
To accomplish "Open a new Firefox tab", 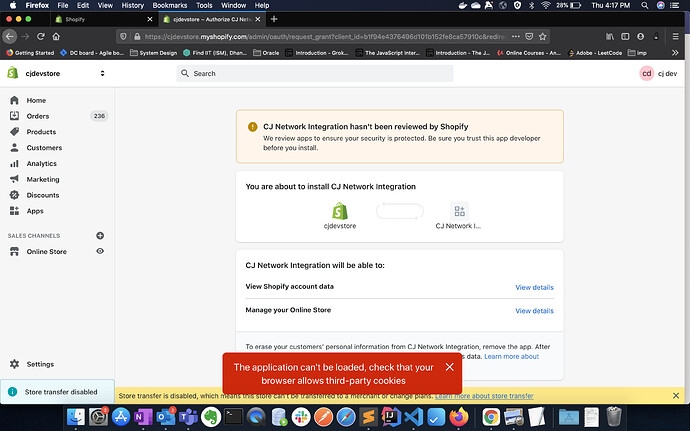I will (x=274, y=19).
